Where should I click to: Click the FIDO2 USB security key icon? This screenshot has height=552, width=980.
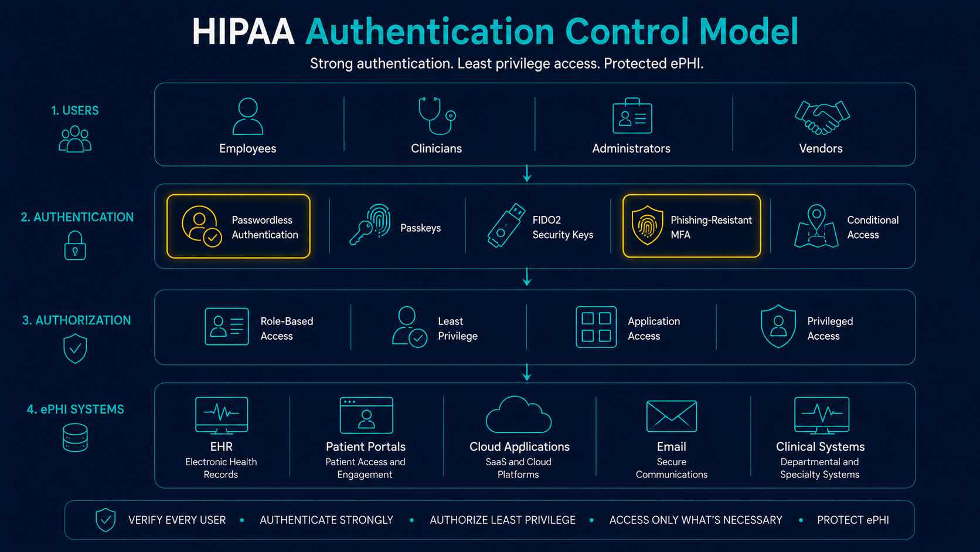pos(506,225)
